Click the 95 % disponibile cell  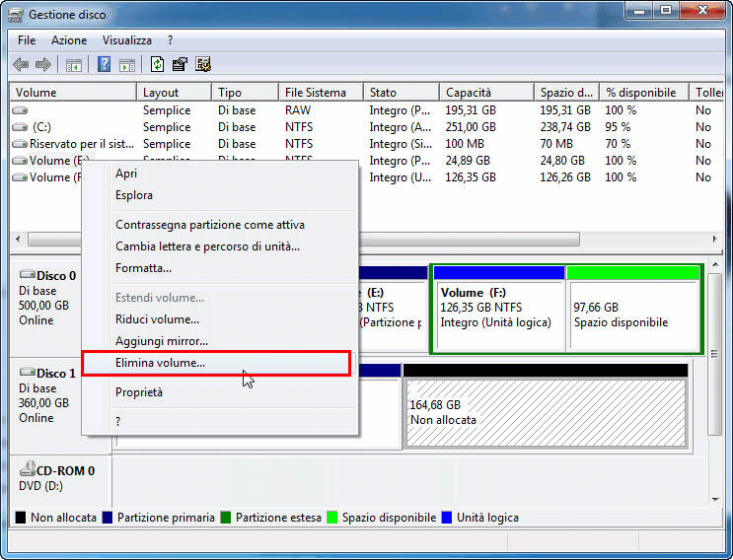[618, 127]
